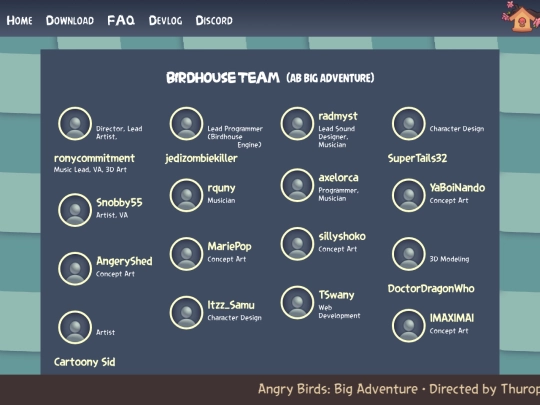Click the Birdhouse Team heading
Image resolution: width=540 pixels, height=405 pixels.
coord(223,78)
